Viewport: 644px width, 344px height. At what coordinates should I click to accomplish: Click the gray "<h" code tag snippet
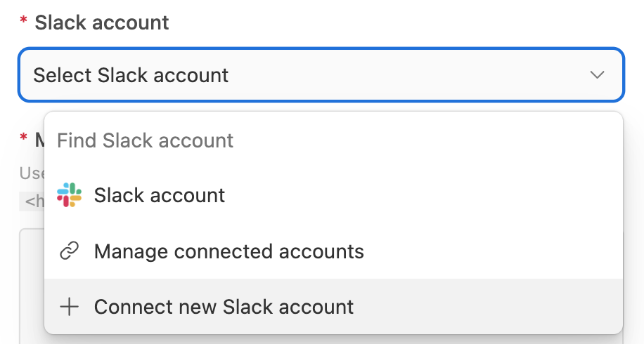32,201
